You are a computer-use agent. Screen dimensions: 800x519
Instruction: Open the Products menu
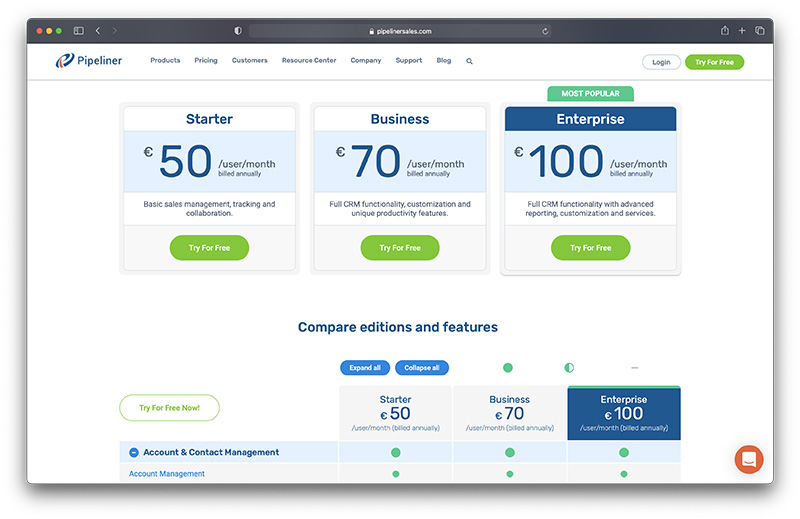click(165, 61)
